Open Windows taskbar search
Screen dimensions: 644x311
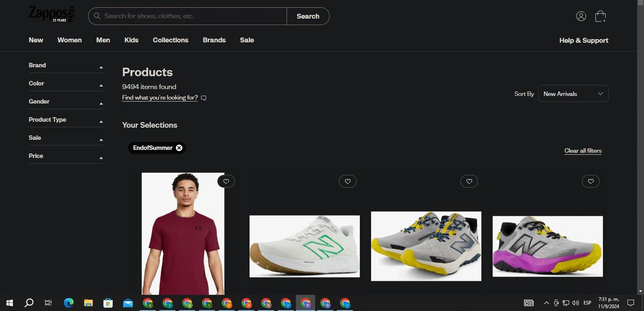[x=29, y=303]
